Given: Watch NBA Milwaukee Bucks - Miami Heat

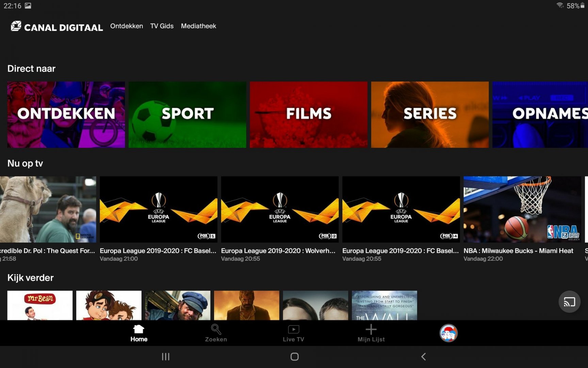Looking at the screenshot, I should coord(522,209).
